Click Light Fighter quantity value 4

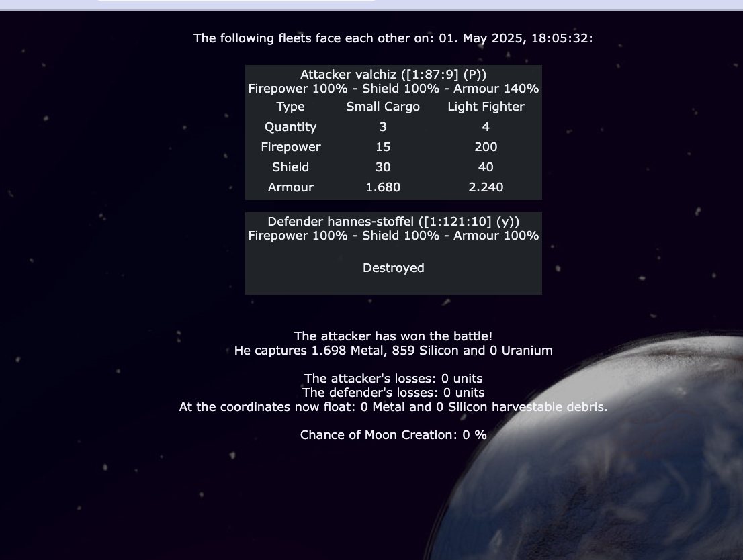click(486, 127)
